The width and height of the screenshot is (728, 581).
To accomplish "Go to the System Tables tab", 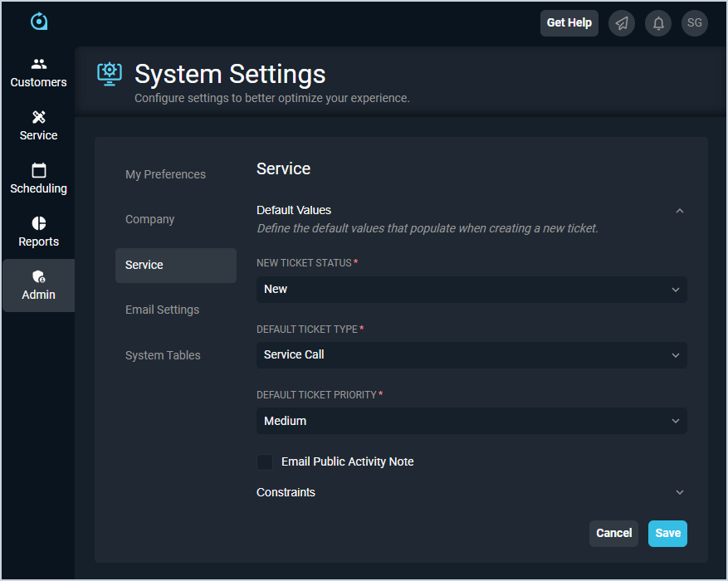I will click(163, 355).
